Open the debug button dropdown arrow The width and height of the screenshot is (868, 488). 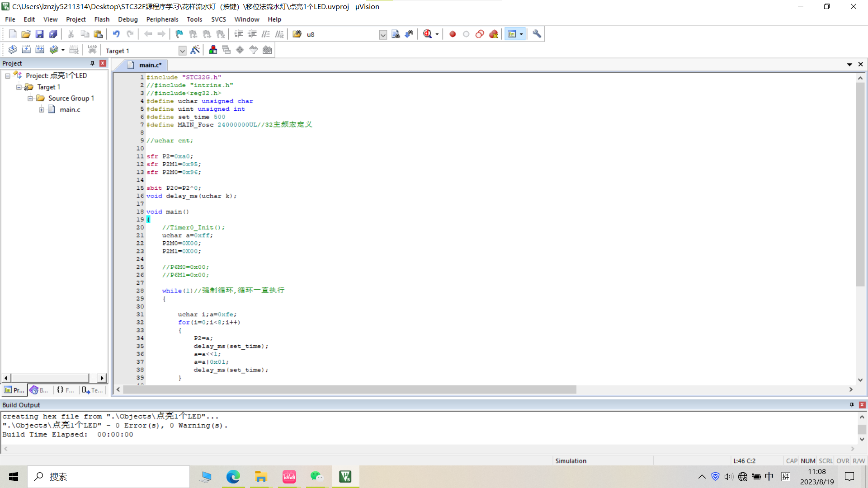click(437, 34)
